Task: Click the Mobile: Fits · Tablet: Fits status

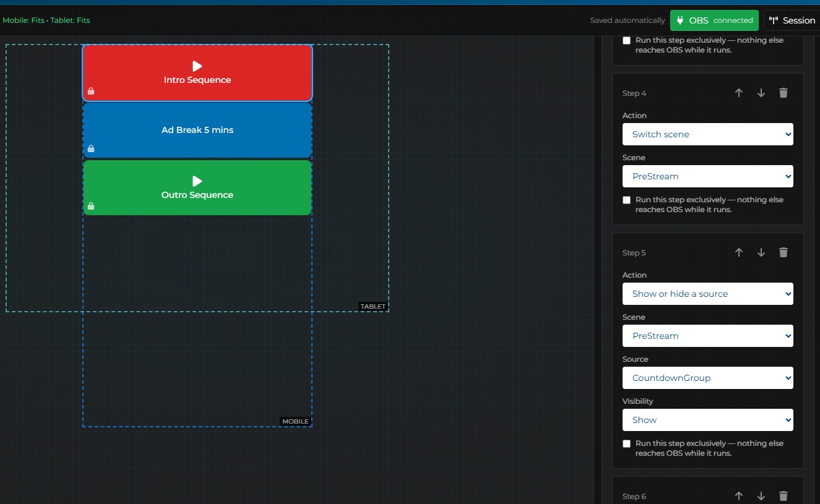Action: click(x=46, y=20)
